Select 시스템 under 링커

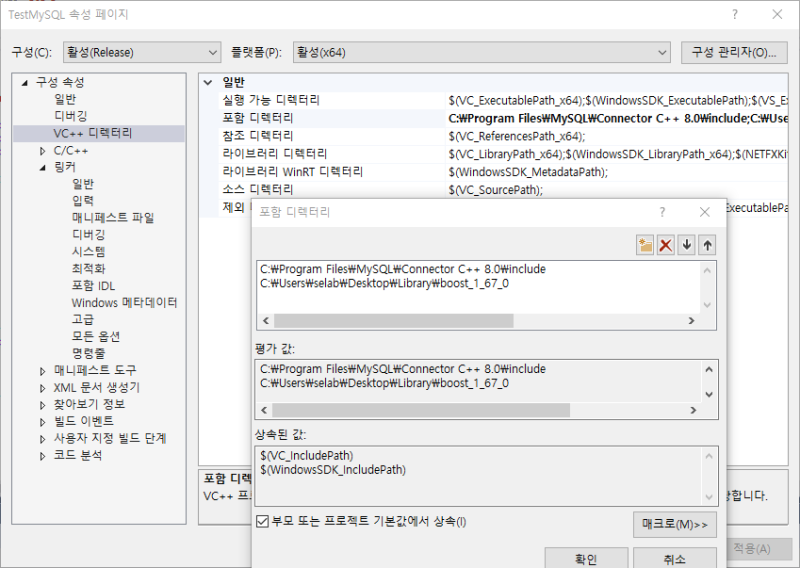coord(88,251)
